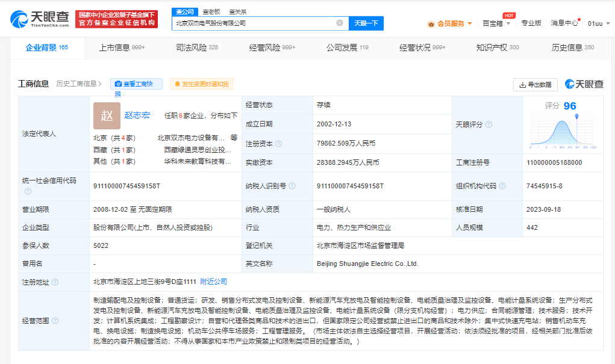
Task: Open the 专业版 link
Action: point(531,23)
